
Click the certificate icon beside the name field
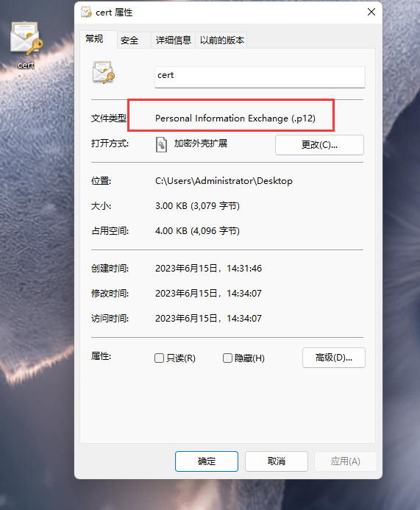tap(104, 72)
